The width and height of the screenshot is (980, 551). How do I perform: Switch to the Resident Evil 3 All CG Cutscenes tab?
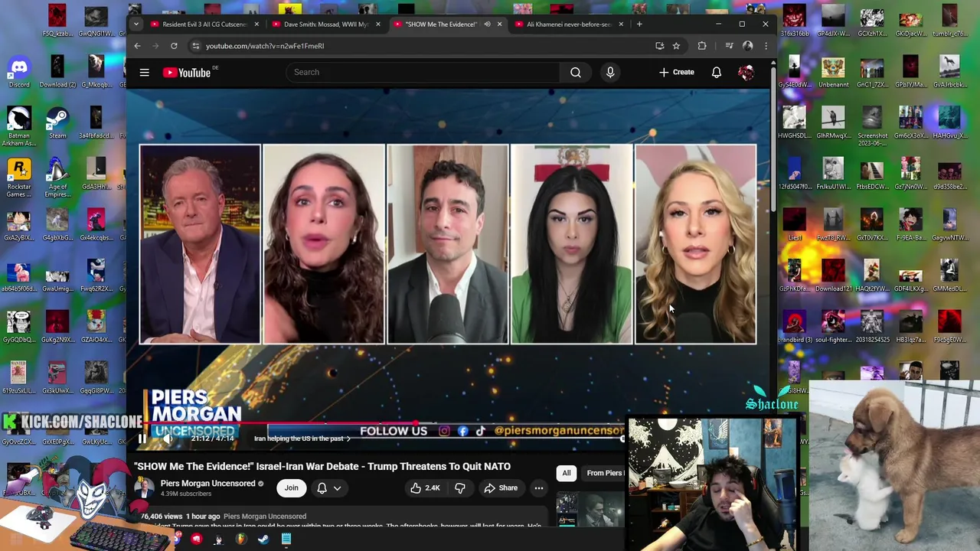click(x=204, y=24)
